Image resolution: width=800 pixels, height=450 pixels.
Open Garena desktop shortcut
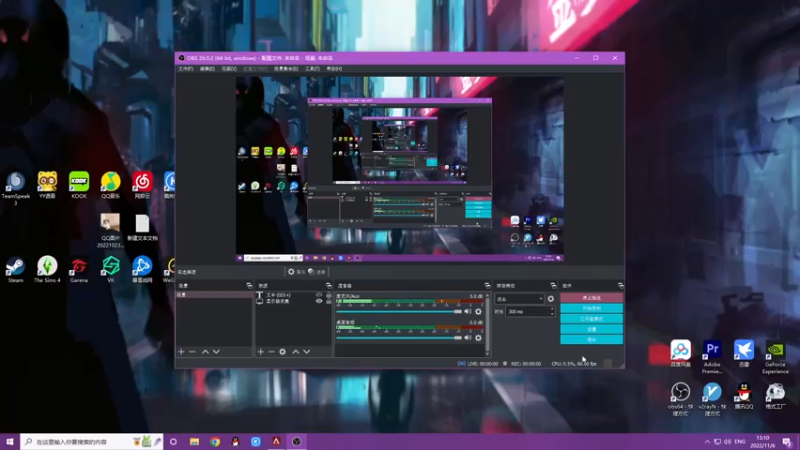tap(79, 269)
